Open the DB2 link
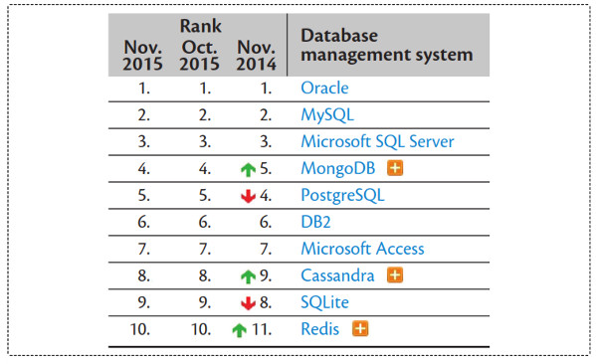This screenshot has height=364, width=596. (315, 222)
